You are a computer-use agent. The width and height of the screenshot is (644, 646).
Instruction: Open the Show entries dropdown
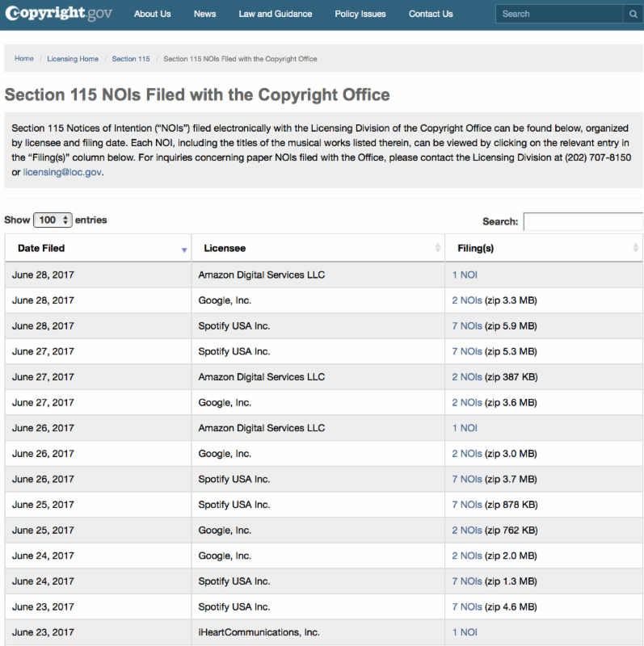pyautogui.click(x=53, y=220)
